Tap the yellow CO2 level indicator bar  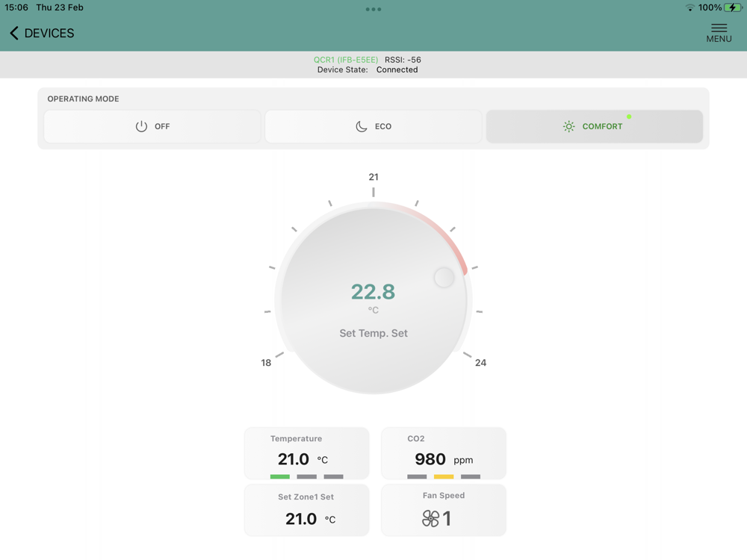click(x=444, y=476)
